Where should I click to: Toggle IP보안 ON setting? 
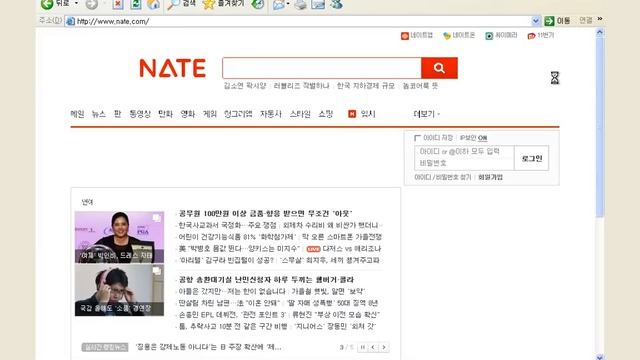[x=473, y=138]
